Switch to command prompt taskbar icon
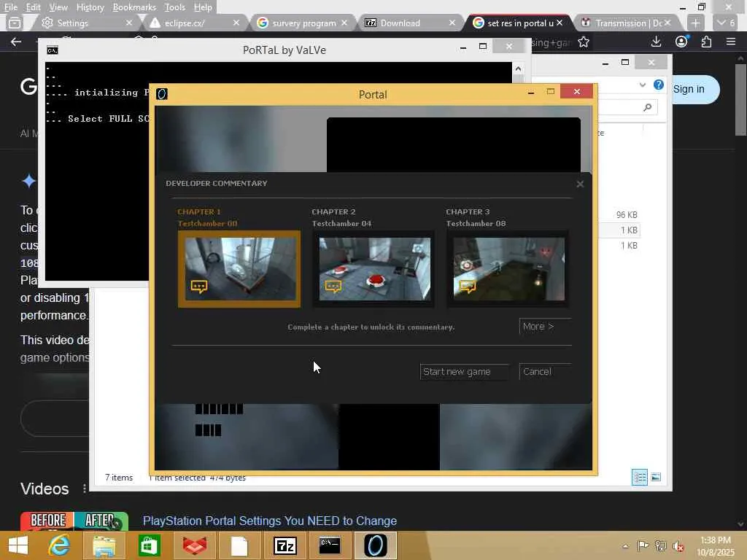747x560 pixels. point(329,545)
